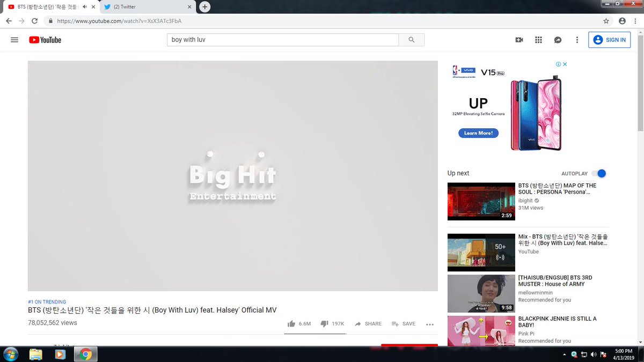Image resolution: width=644 pixels, height=362 pixels.
Task: Click the search box containing boy with luv
Action: [283, 40]
